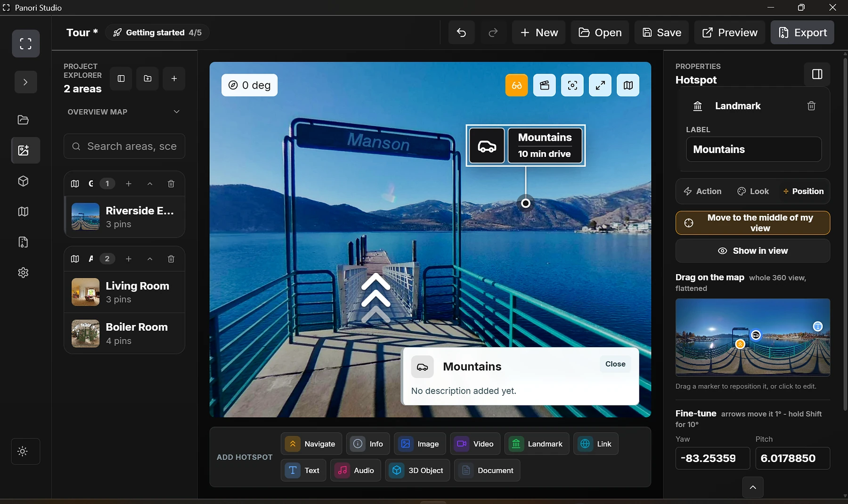Collapse the first area group containing Riverside
Viewport: 848px width, 504px height.
pyautogui.click(x=150, y=184)
